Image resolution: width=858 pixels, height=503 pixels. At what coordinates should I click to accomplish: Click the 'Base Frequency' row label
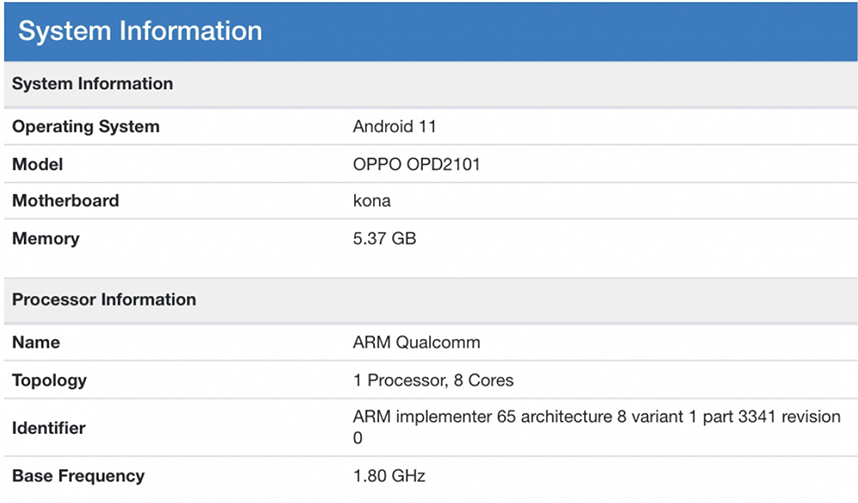pyautogui.click(x=78, y=476)
